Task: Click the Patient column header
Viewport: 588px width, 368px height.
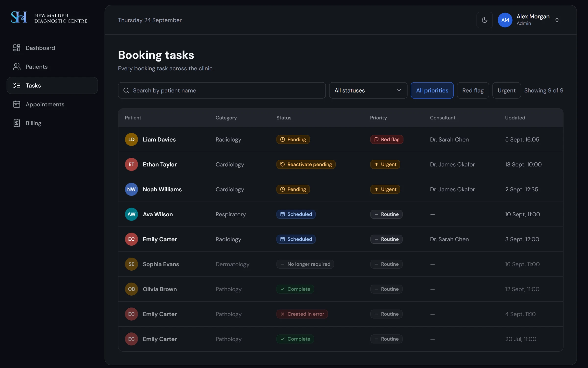Action: click(x=133, y=118)
